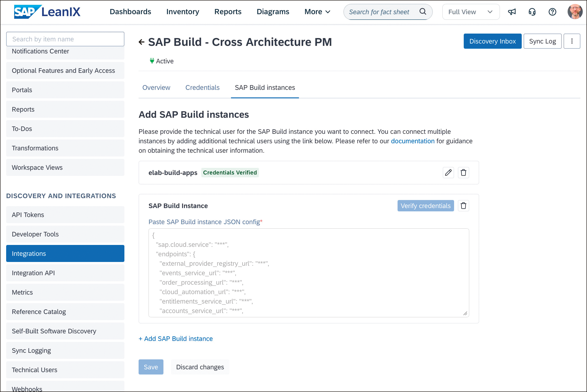Screen dimensions: 587x392
Task: Open the Diagrams menu
Action: click(273, 12)
